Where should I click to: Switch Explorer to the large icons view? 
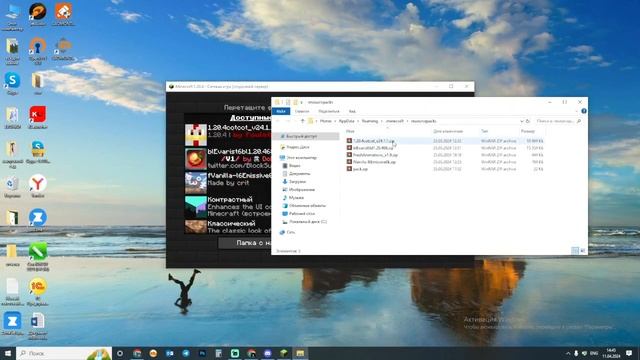click(x=582, y=251)
